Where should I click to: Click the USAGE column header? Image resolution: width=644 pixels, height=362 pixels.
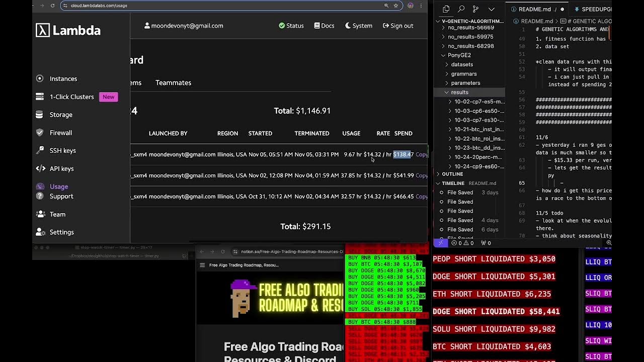pos(351,133)
